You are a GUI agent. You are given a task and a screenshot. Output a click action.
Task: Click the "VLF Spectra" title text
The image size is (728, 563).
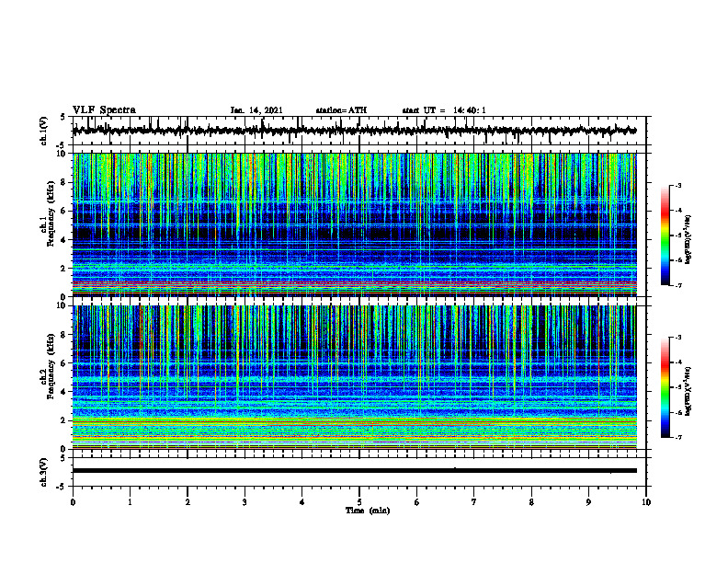point(104,110)
